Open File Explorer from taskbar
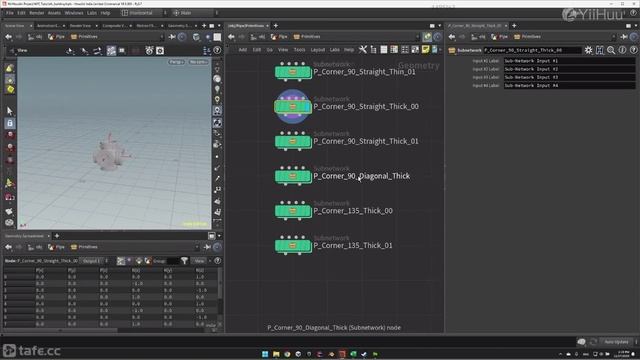Viewport: 640px width, 360px height. click(276, 354)
